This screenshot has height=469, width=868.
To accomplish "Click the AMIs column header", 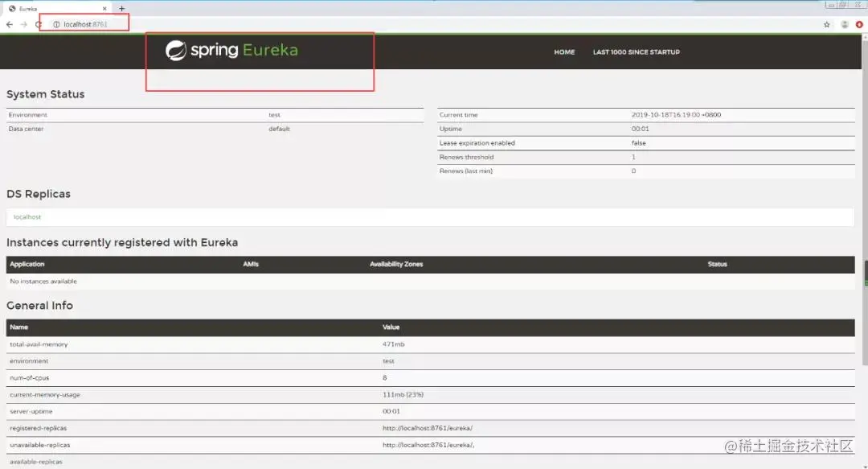I will coord(251,265).
